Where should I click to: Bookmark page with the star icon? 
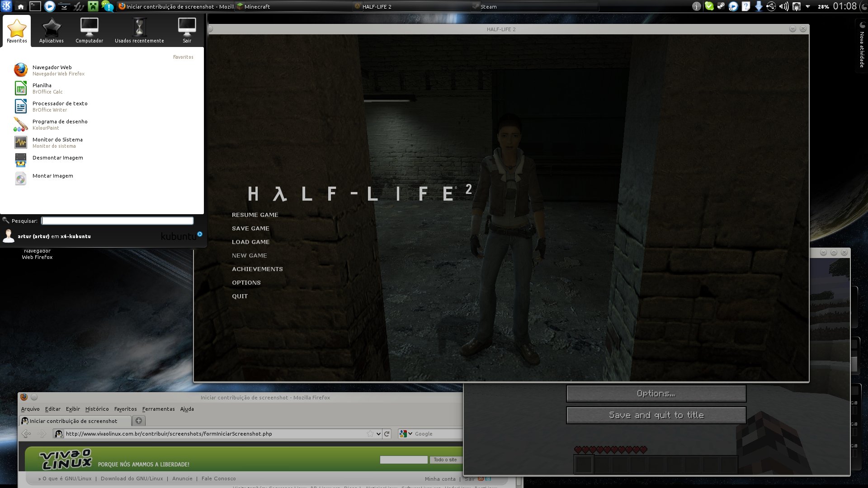(370, 434)
